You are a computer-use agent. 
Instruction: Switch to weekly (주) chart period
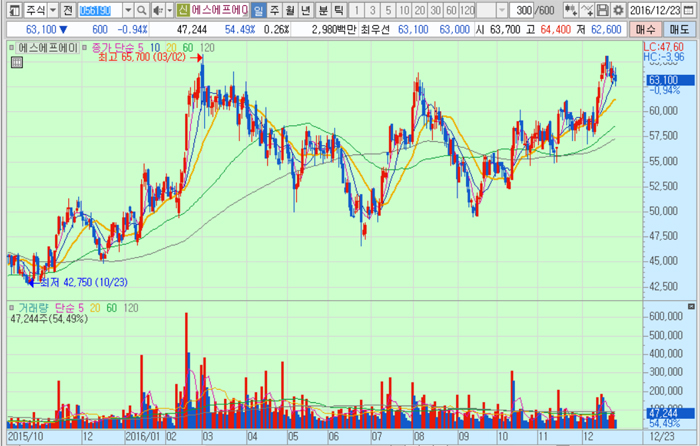point(275,10)
